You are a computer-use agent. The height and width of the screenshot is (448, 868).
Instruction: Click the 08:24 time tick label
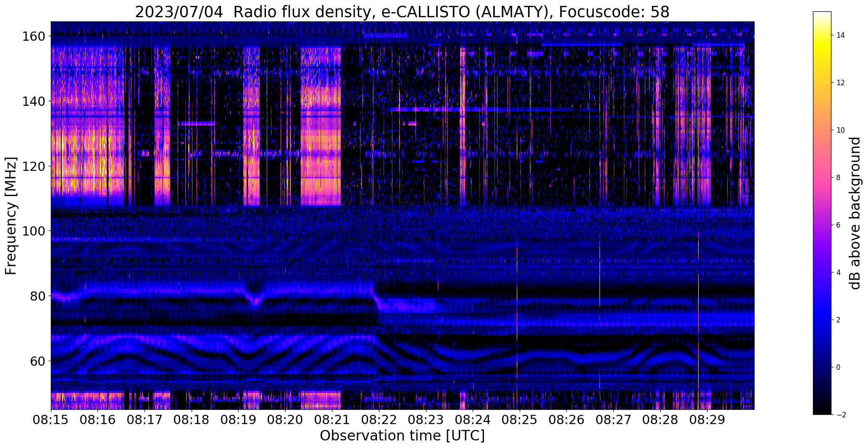(x=473, y=420)
